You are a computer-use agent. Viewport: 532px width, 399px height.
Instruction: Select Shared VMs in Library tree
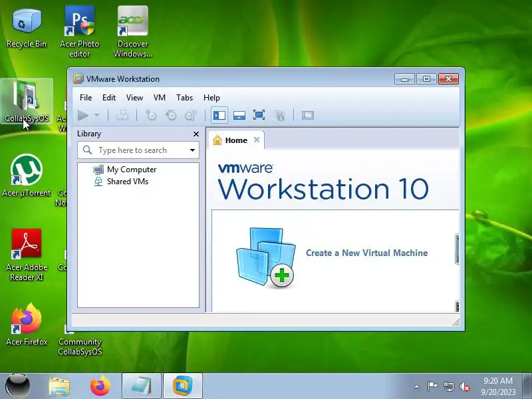pos(121,182)
